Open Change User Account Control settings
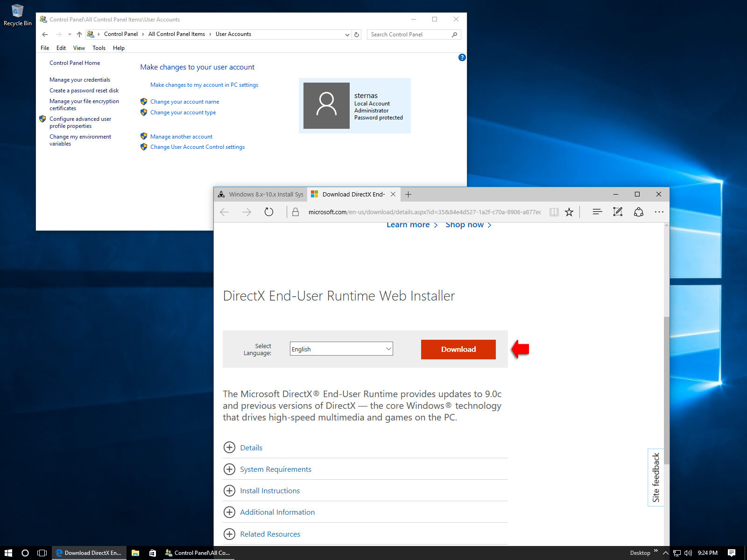The height and width of the screenshot is (560, 747). 197,147
